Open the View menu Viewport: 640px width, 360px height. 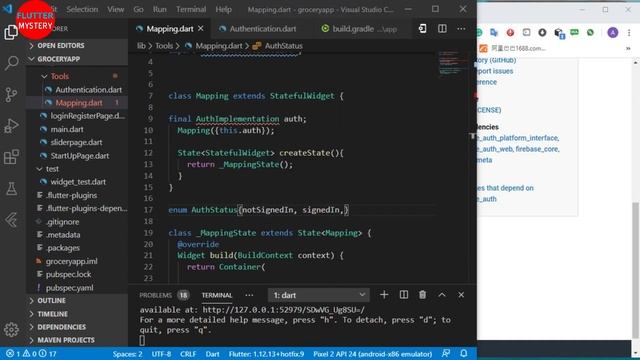click(x=116, y=9)
